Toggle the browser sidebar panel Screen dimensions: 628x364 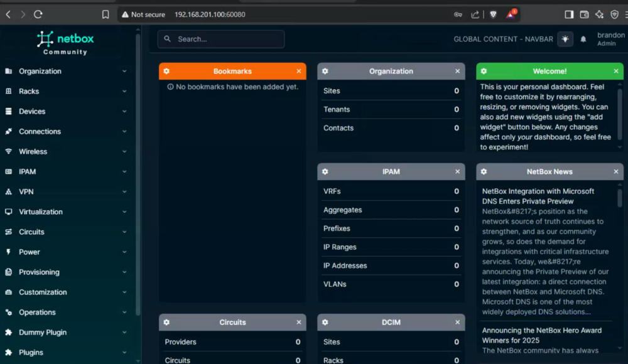point(569,14)
